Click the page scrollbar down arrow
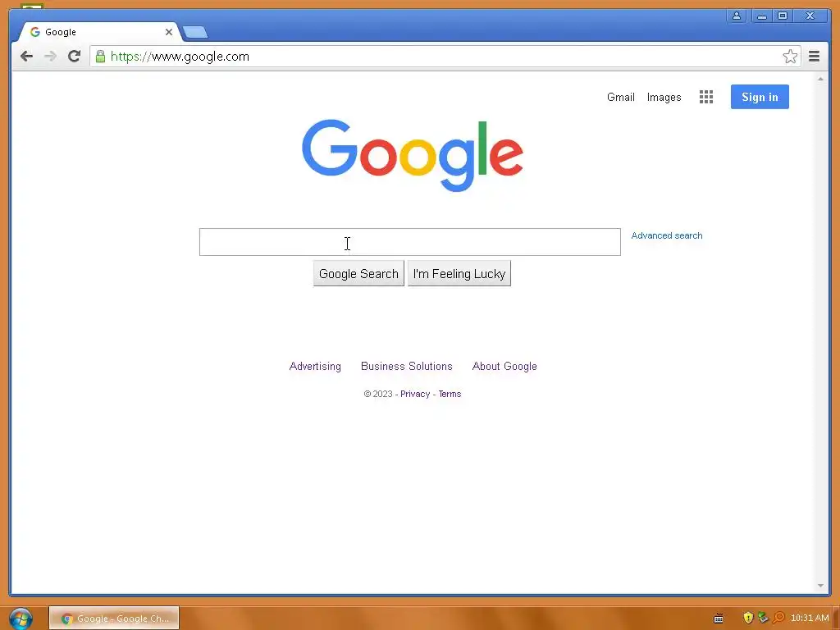 (x=820, y=586)
